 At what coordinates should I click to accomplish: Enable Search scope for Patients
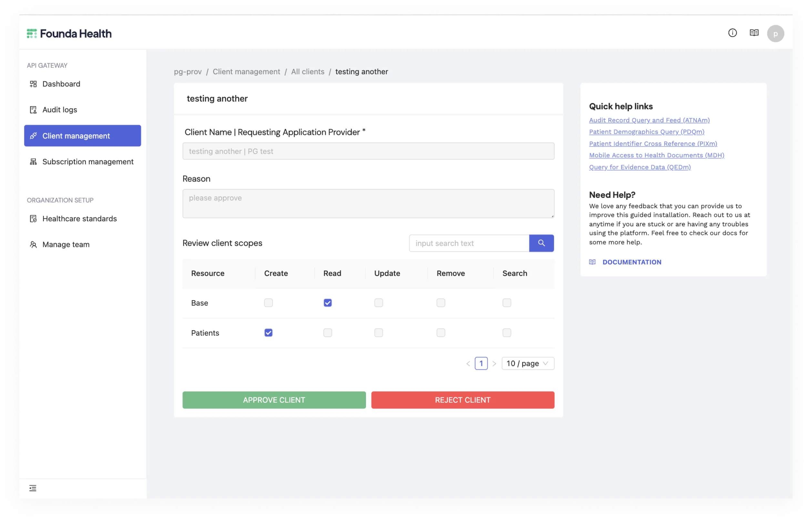pos(506,333)
